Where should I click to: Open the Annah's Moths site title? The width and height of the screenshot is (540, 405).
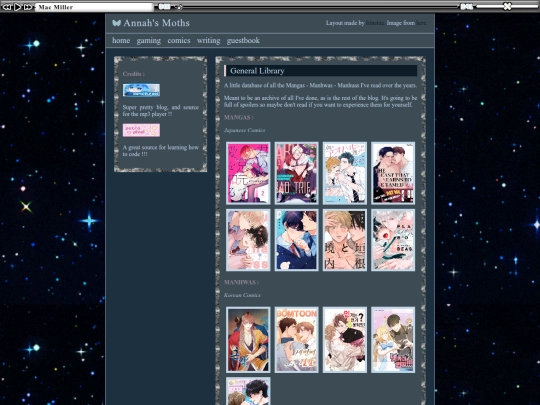[156, 23]
